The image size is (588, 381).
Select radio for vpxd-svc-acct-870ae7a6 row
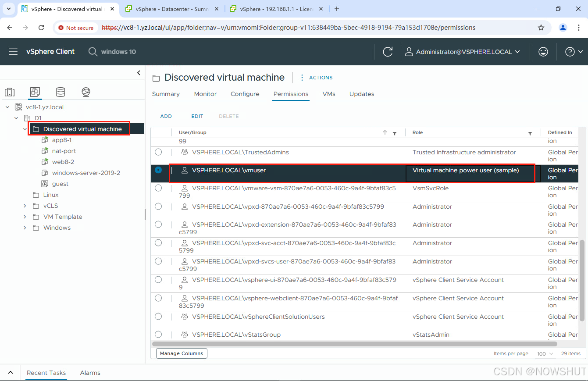[x=158, y=242]
